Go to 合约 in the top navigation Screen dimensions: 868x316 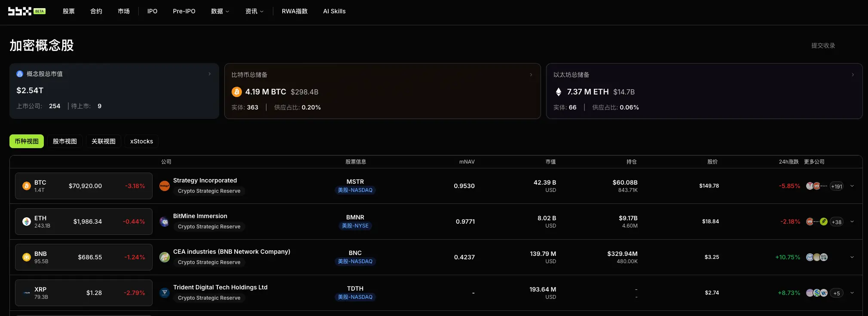tap(96, 11)
